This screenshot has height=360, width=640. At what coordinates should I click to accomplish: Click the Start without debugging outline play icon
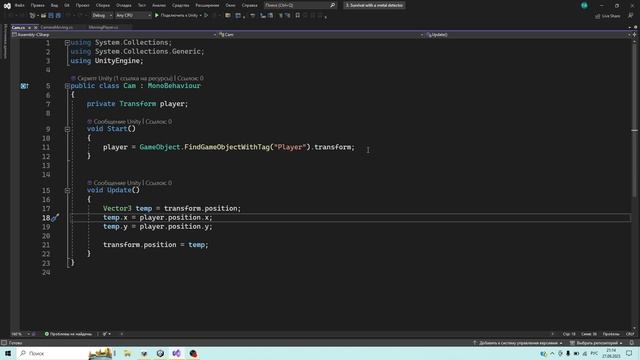[x=206, y=16]
